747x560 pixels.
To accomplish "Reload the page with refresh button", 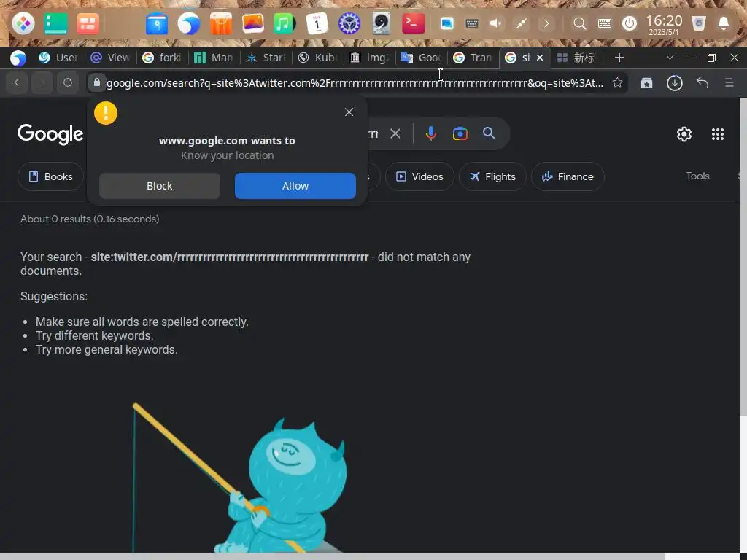I will (68, 82).
